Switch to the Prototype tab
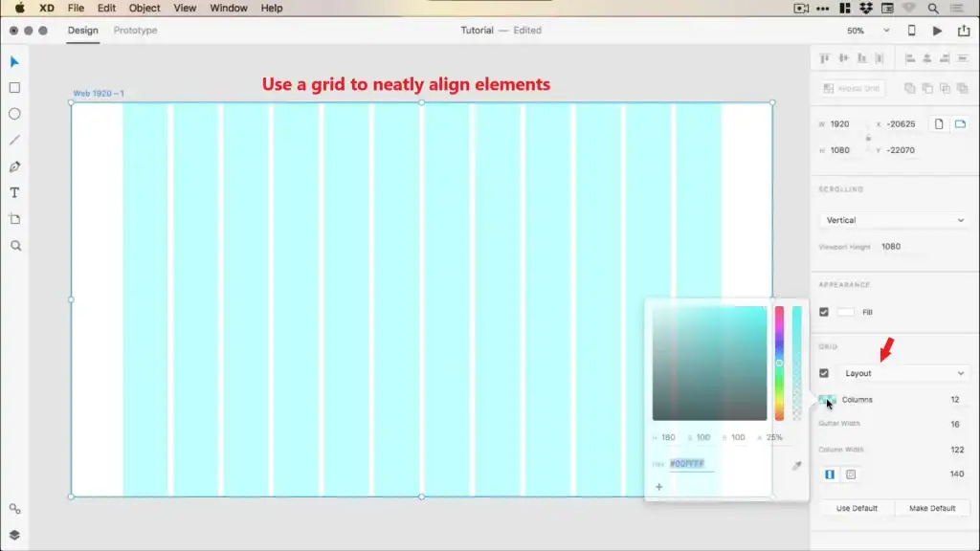The height and width of the screenshot is (551, 980). click(135, 31)
